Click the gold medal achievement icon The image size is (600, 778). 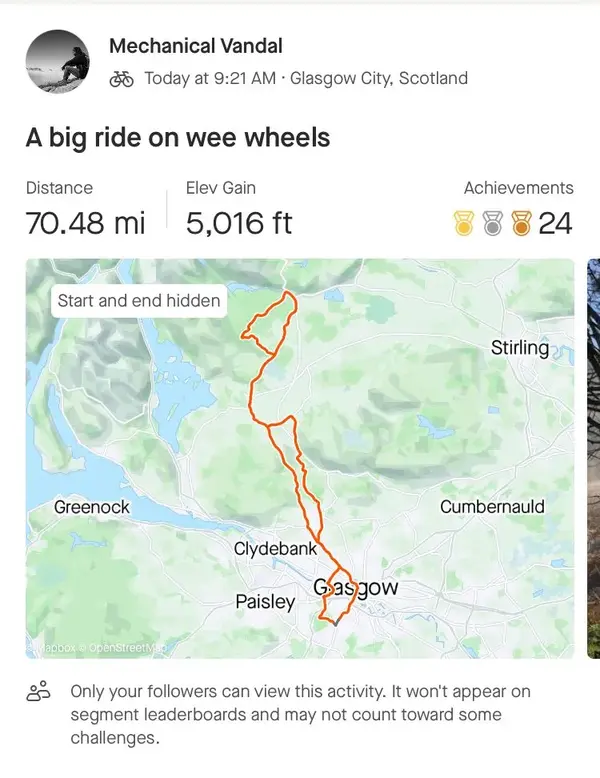(464, 223)
